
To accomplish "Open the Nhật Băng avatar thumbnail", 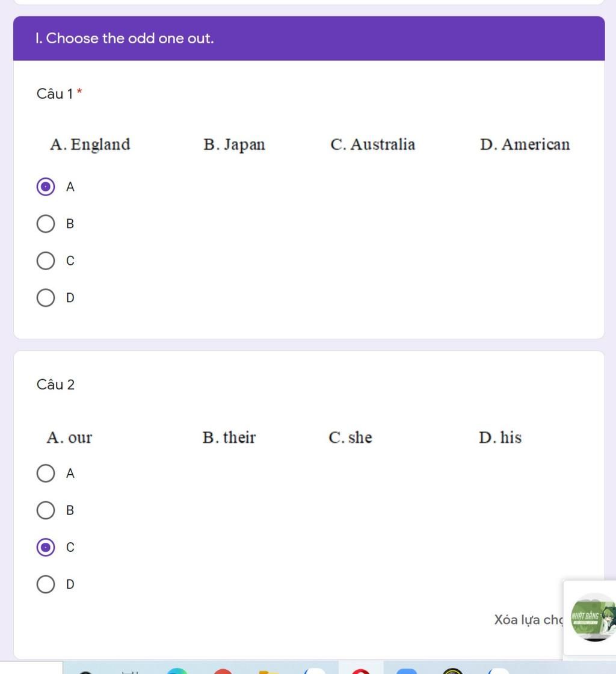I will pos(593,617).
